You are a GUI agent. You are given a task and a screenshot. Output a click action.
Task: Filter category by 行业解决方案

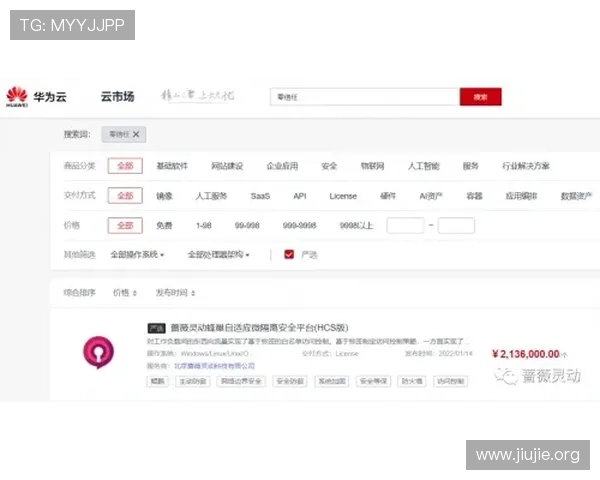pos(526,166)
